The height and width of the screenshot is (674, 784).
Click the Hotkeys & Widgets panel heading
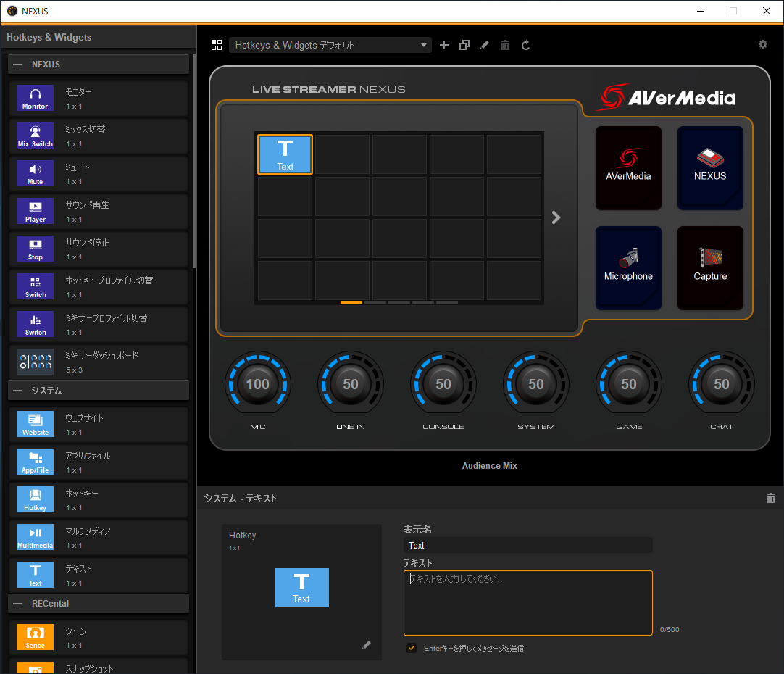coord(49,38)
